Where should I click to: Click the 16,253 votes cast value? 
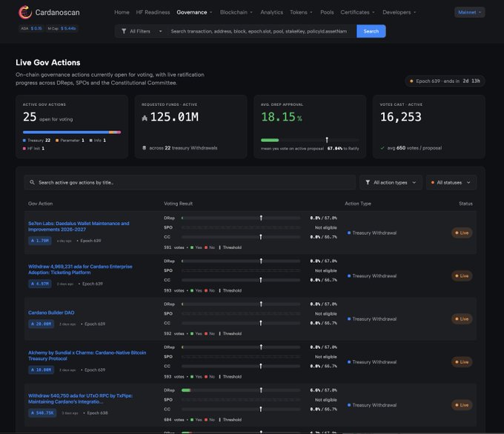point(400,117)
